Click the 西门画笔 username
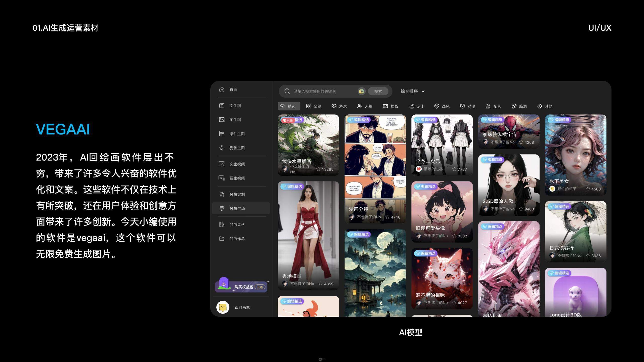Screen dimensions: 644x362 pyautogui.click(x=242, y=307)
